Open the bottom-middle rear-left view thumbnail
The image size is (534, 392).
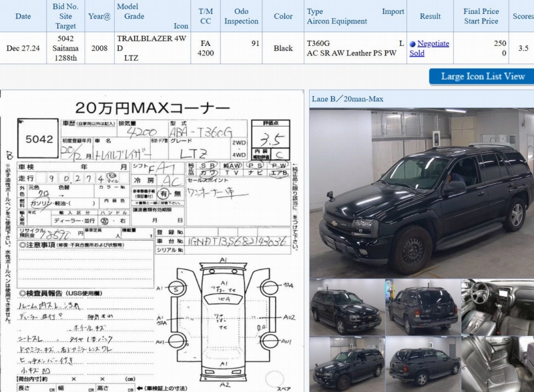tap(423, 363)
